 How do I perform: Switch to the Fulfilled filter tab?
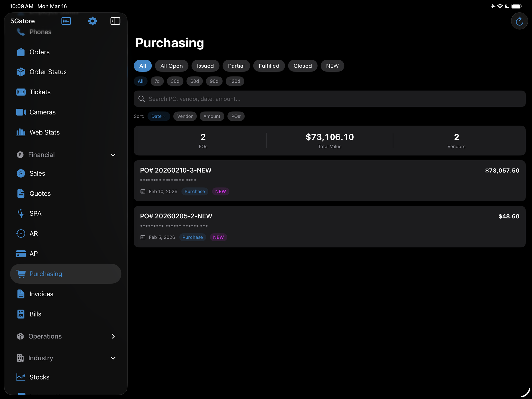coord(269,66)
